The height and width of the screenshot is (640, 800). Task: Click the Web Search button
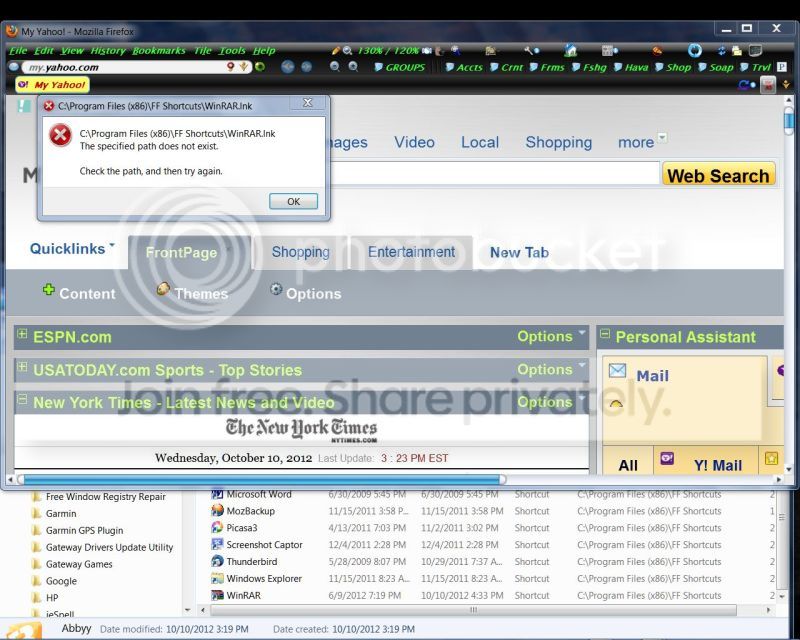coord(718,175)
